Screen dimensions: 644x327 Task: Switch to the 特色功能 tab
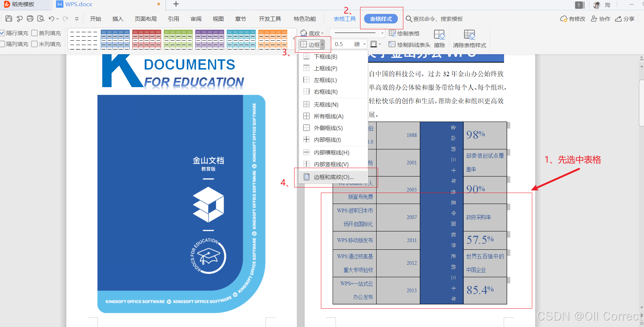click(305, 19)
